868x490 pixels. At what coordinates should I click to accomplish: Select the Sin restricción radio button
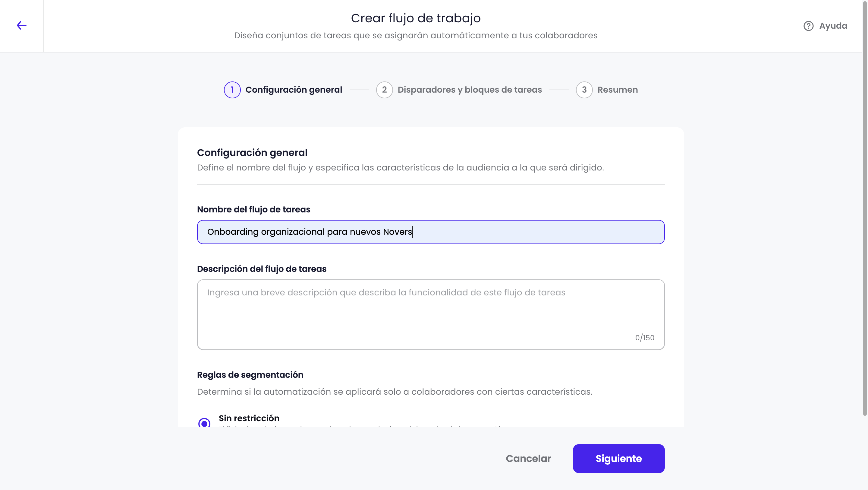[204, 423]
